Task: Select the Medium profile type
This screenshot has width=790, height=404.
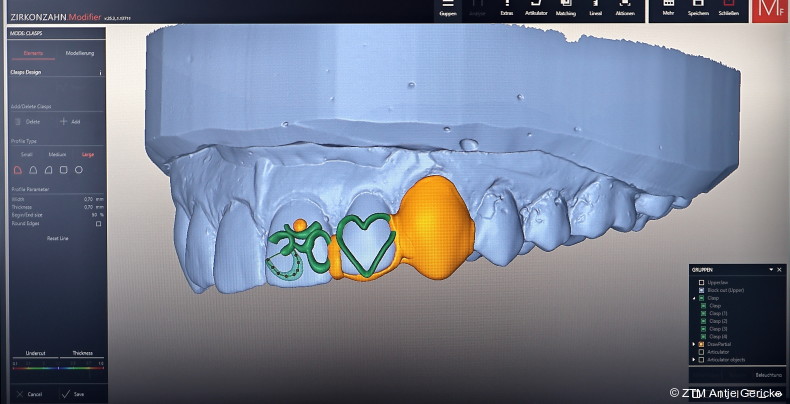Action: [57, 154]
